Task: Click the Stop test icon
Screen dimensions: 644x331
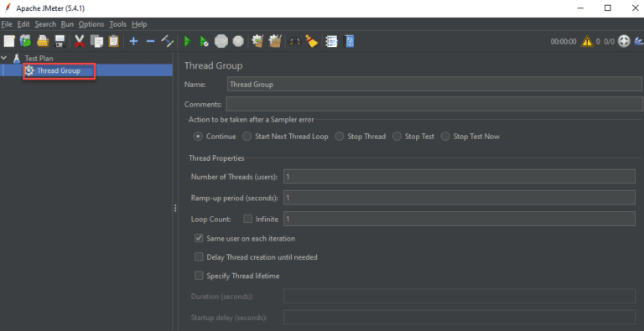Action: (x=221, y=41)
